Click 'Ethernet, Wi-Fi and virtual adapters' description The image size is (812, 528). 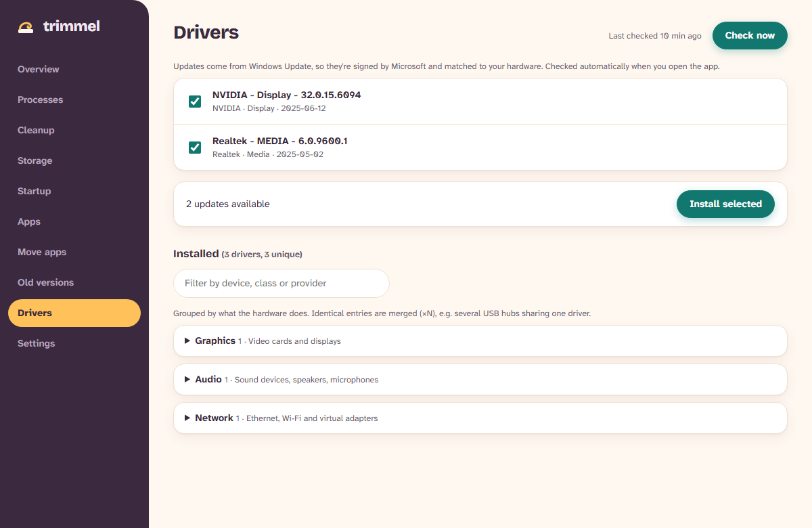coord(312,418)
